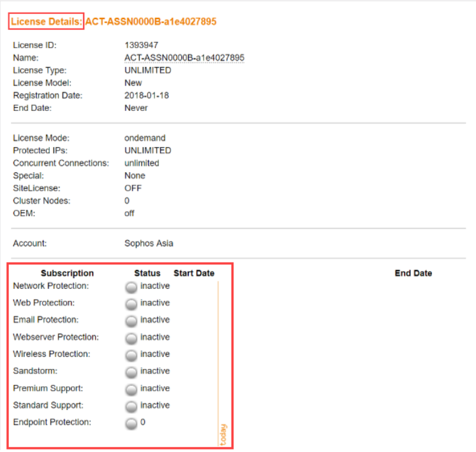Click the Sophos Asia account value
Image resolution: width=476 pixels, height=452 pixels.
[149, 244]
